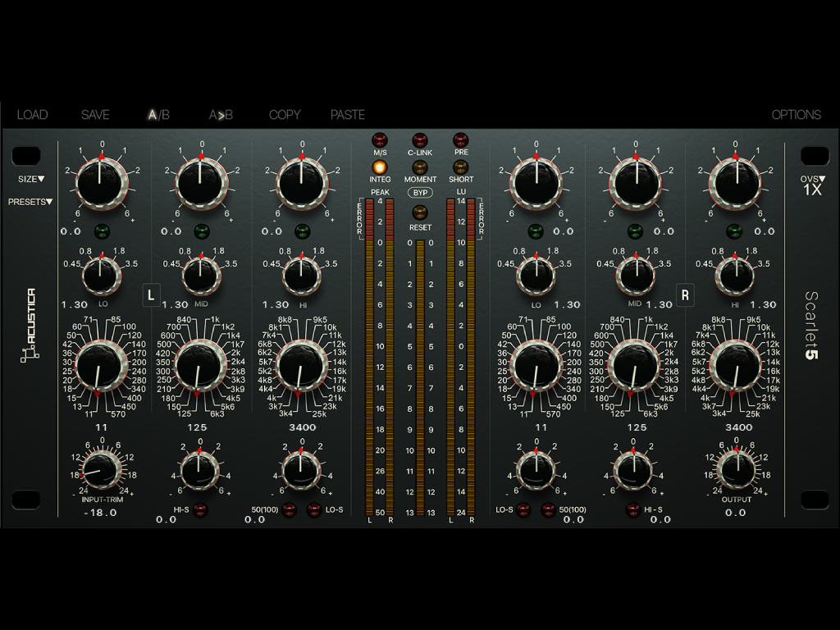Click the right HI Q knob
The height and width of the screenshot is (630, 840).
click(x=736, y=276)
